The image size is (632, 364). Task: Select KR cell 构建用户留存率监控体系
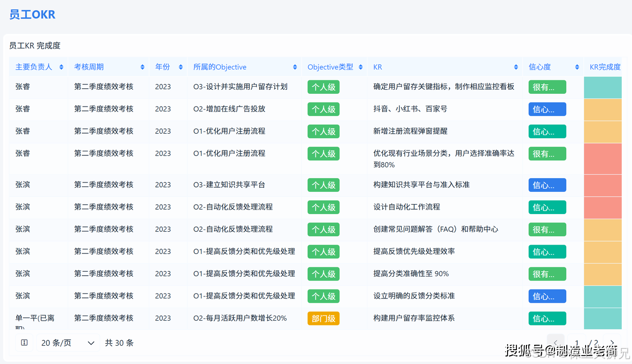tap(414, 318)
